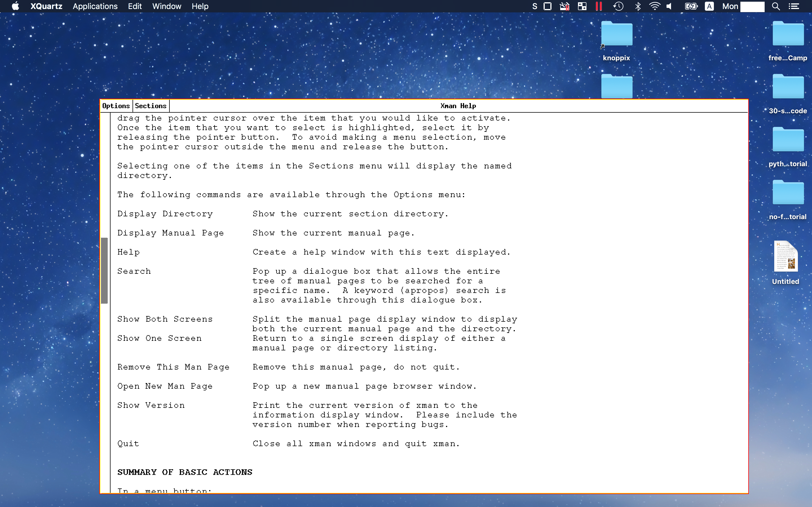Open the pyth...torial folder

[x=788, y=139]
